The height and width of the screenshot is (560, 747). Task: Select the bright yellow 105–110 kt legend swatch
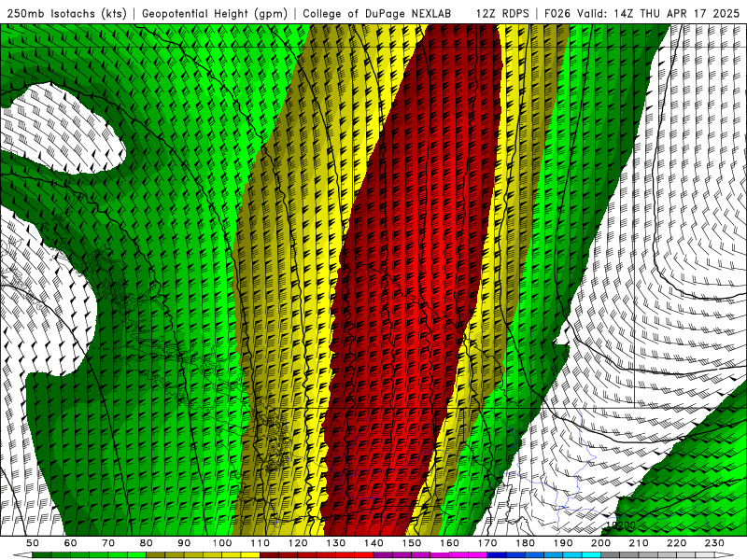click(250, 555)
